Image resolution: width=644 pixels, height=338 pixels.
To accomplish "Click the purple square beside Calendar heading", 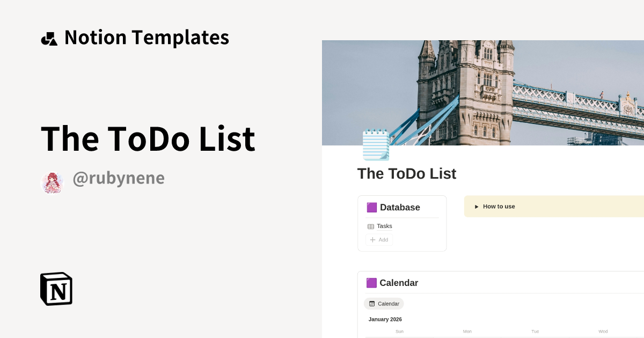I will (x=371, y=283).
